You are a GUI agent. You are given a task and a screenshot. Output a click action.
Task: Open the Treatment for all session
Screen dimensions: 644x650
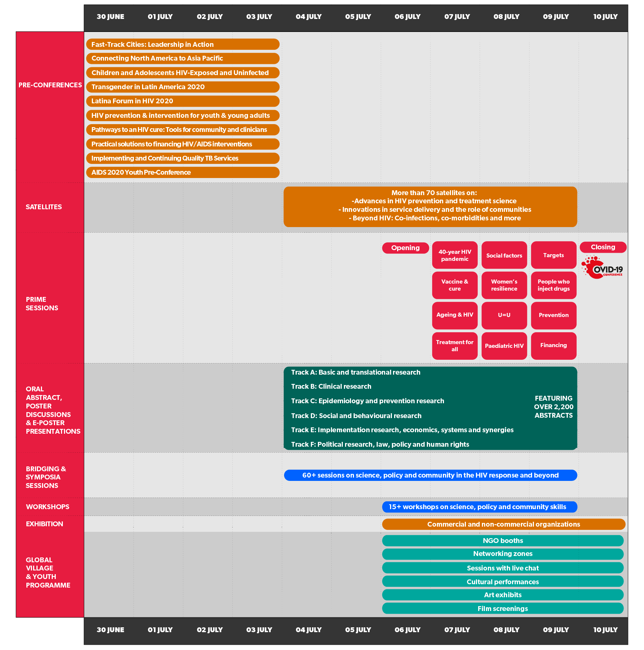click(455, 346)
